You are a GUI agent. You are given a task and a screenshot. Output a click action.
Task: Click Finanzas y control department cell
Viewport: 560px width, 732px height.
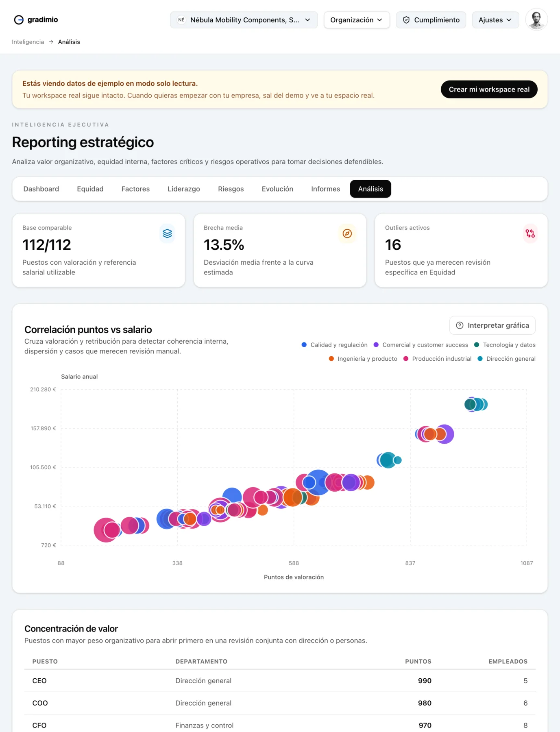tap(204, 725)
